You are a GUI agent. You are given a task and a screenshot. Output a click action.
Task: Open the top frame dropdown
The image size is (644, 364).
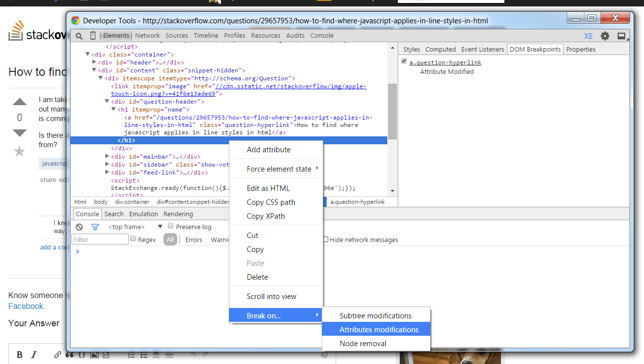(x=135, y=227)
